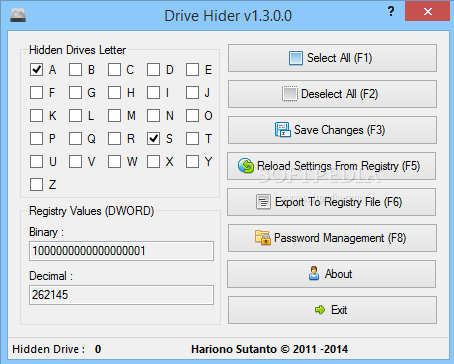
Task: Click the Registry Values (DWORD) label
Action: click(91, 211)
